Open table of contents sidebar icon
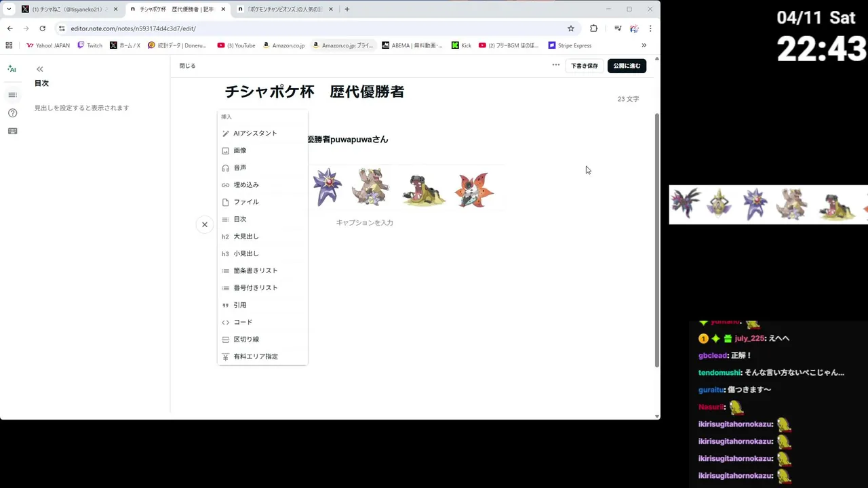 12,95
